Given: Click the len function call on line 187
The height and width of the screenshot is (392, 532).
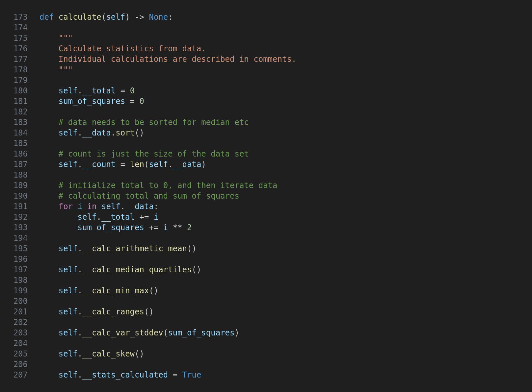Looking at the screenshot, I should [137, 164].
